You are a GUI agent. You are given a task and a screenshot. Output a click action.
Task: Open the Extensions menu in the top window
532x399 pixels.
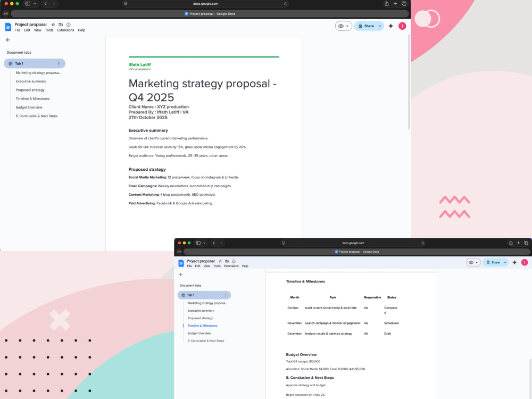pyautogui.click(x=65, y=30)
